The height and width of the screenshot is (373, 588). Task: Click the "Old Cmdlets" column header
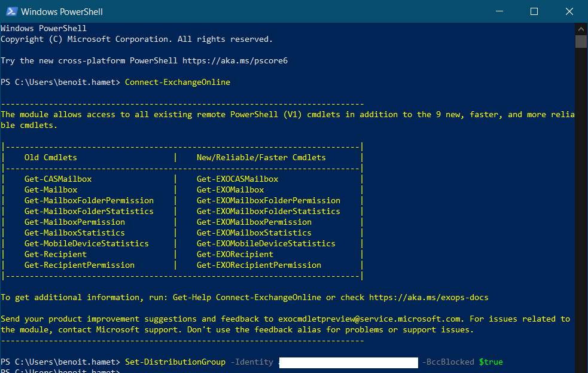50,157
